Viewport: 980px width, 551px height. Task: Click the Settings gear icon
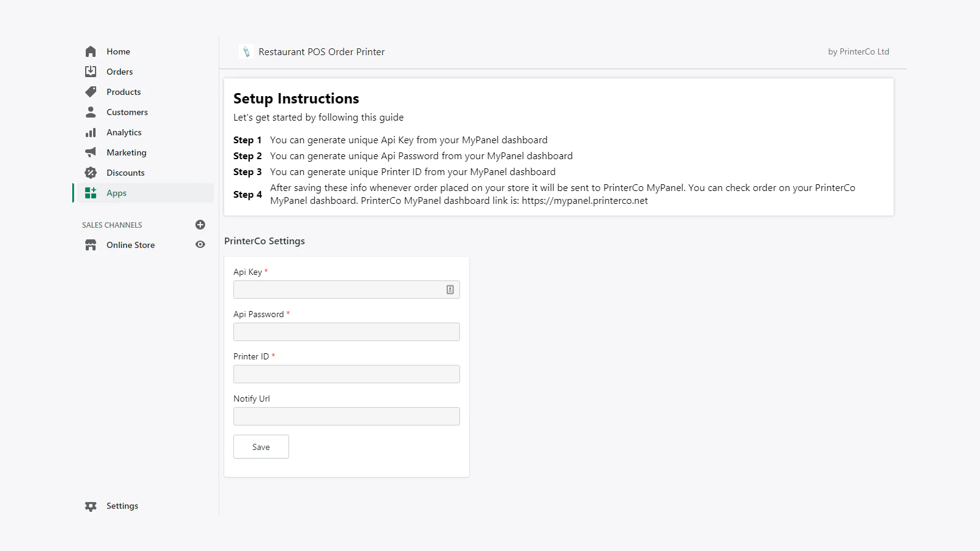91,506
